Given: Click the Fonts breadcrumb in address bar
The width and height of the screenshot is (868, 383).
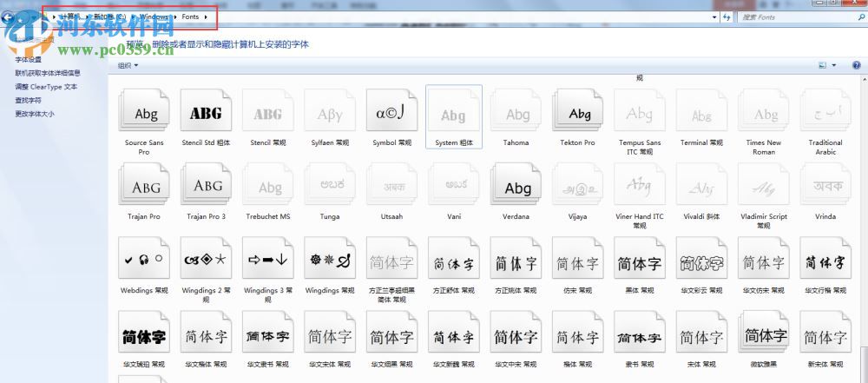Looking at the screenshot, I should (190, 17).
